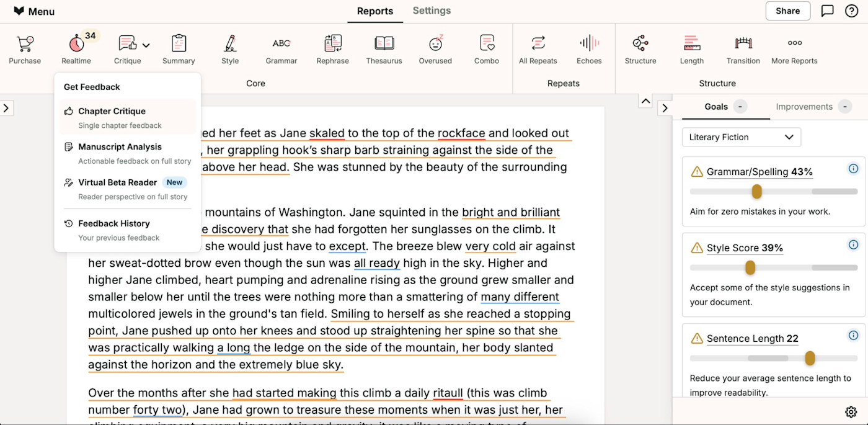This screenshot has height=425, width=868.
Task: Click the underlined phrase "very cold"
Action: [x=490, y=246]
